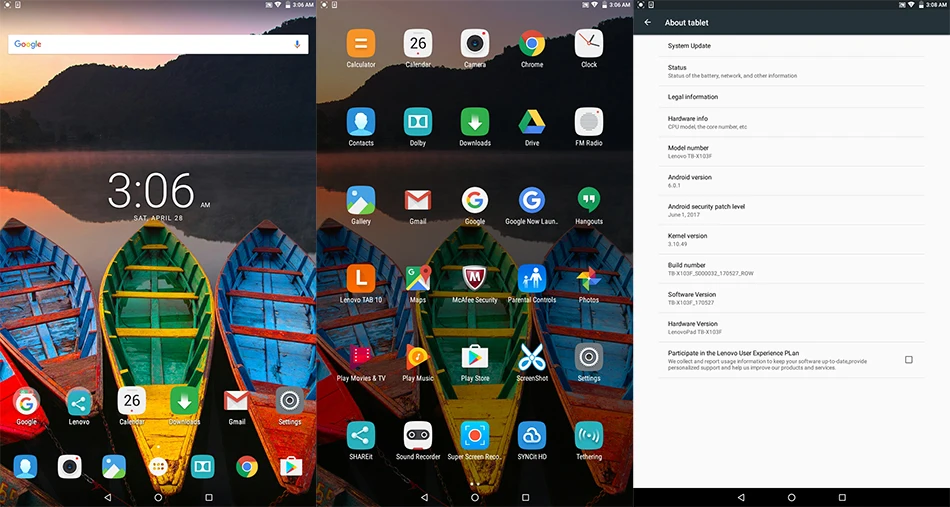Screen dimensions: 950x507
Task: Tap back button on app drawer screen
Action: pos(424,497)
